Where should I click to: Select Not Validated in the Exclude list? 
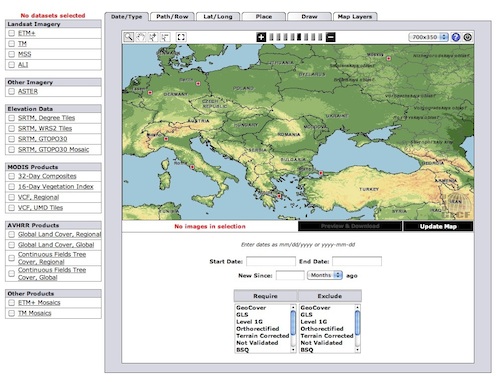coord(321,343)
